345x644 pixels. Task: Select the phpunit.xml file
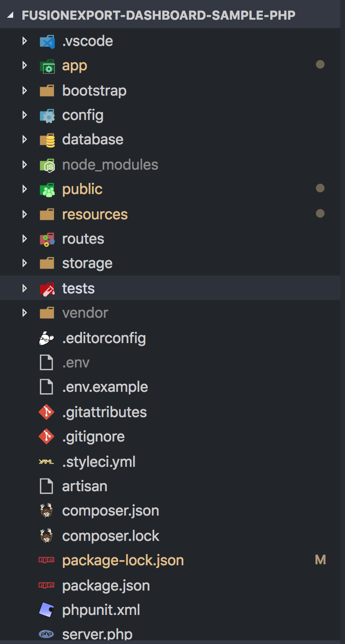[x=101, y=610]
